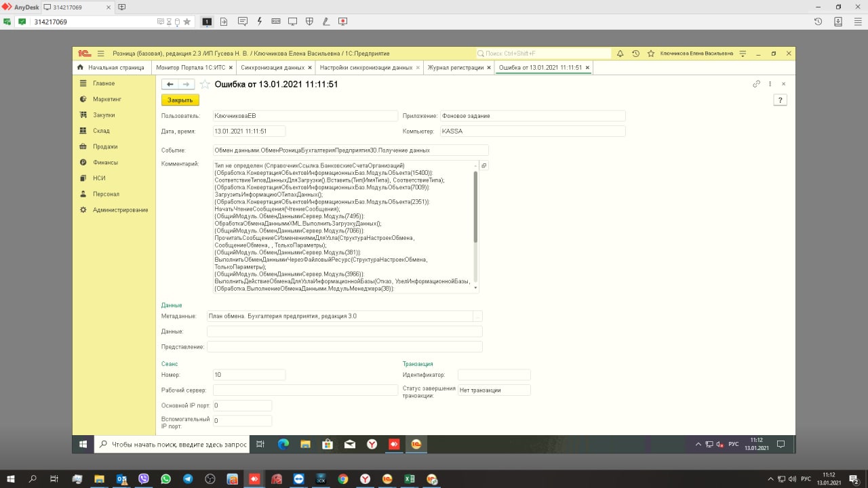
Task: Click the Пользователь field КлючниковаЕВ
Action: tap(304, 116)
